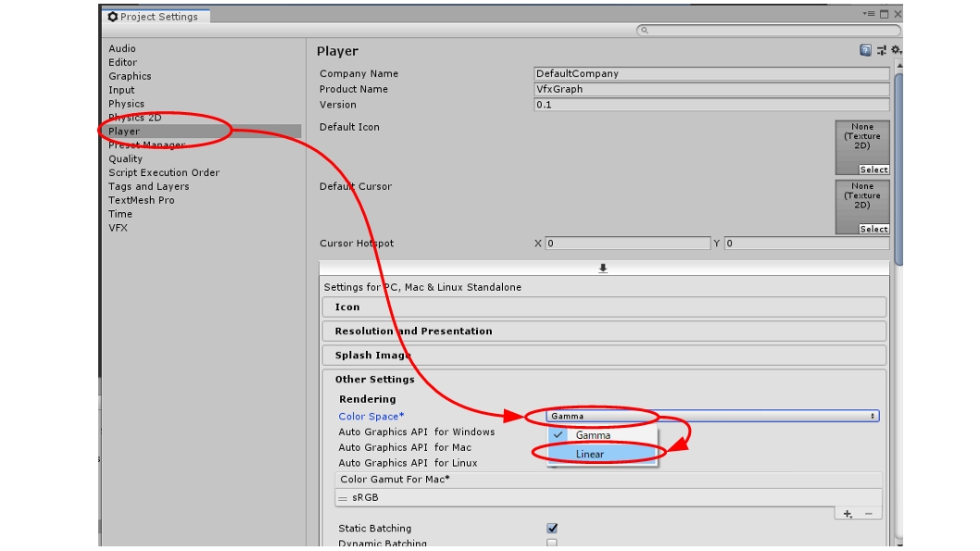This screenshot has width=980, height=551.
Task: Click Select button for Default Icon
Action: 873,169
